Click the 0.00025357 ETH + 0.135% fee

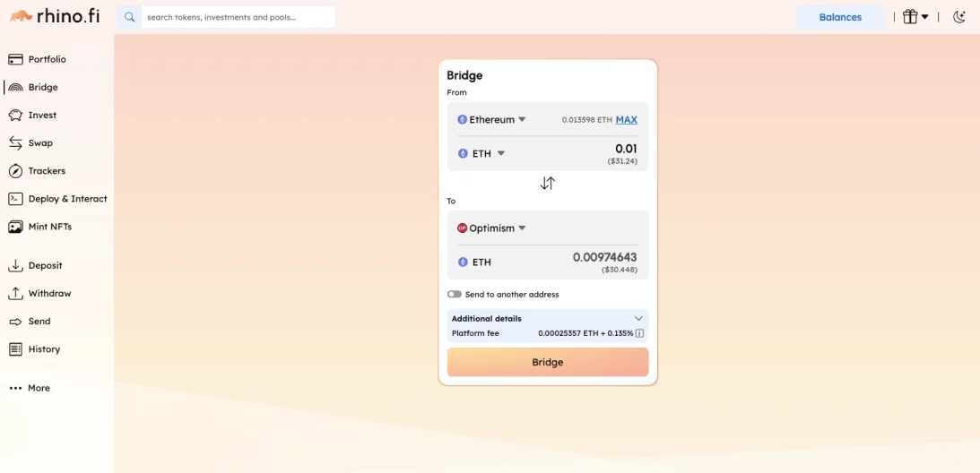(585, 333)
